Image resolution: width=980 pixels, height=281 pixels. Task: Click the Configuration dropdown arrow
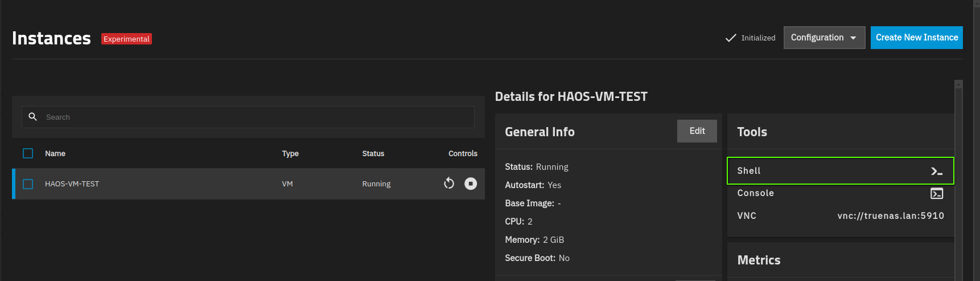pos(853,38)
